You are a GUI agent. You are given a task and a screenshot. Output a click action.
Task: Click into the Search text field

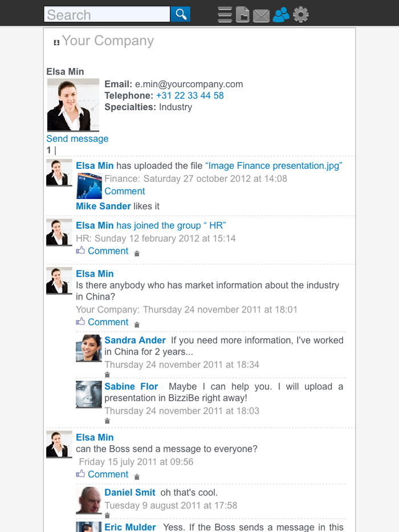click(x=107, y=15)
